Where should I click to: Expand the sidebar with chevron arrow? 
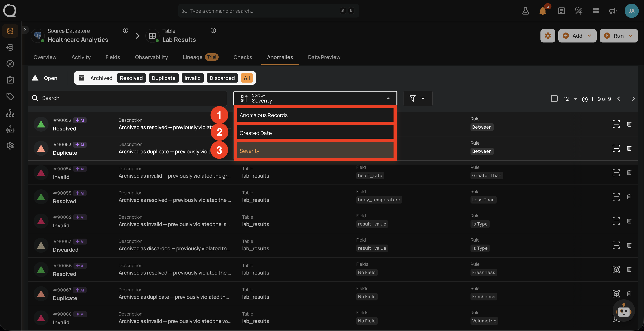click(25, 30)
